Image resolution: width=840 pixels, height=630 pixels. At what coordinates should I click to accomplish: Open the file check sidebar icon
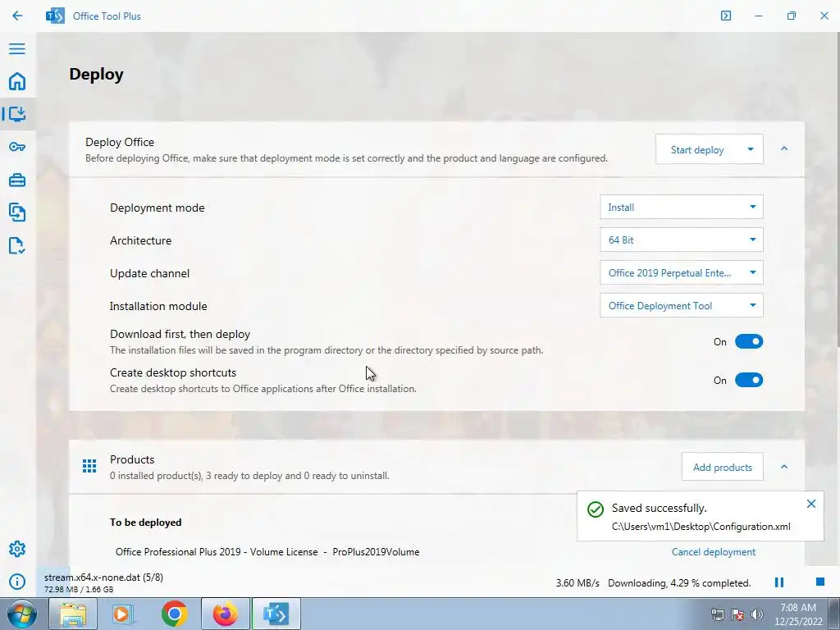[x=17, y=245]
